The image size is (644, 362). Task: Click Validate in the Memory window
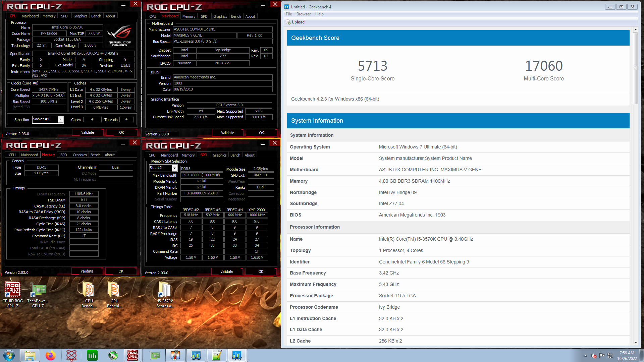coord(87,271)
